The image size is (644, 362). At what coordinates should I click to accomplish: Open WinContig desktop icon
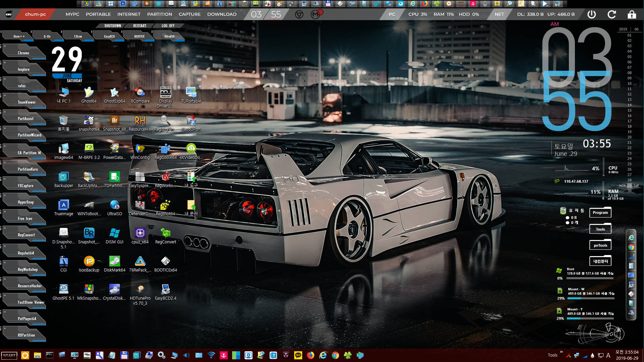140,151
